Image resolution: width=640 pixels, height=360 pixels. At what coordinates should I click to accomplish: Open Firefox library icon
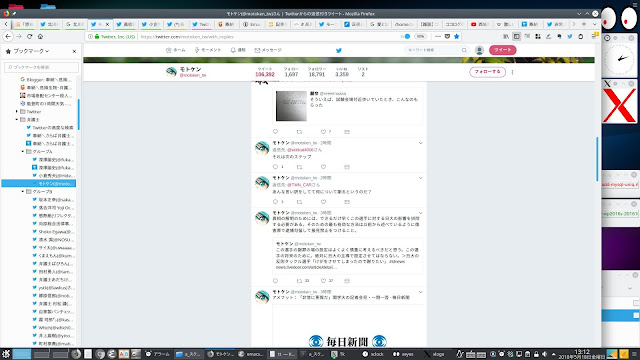click(506, 36)
